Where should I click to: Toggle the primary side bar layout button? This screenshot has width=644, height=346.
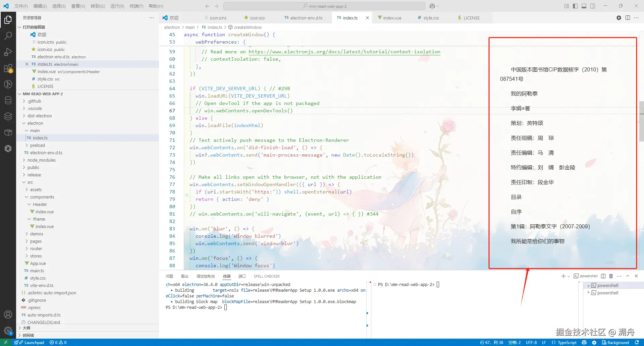tap(575, 6)
